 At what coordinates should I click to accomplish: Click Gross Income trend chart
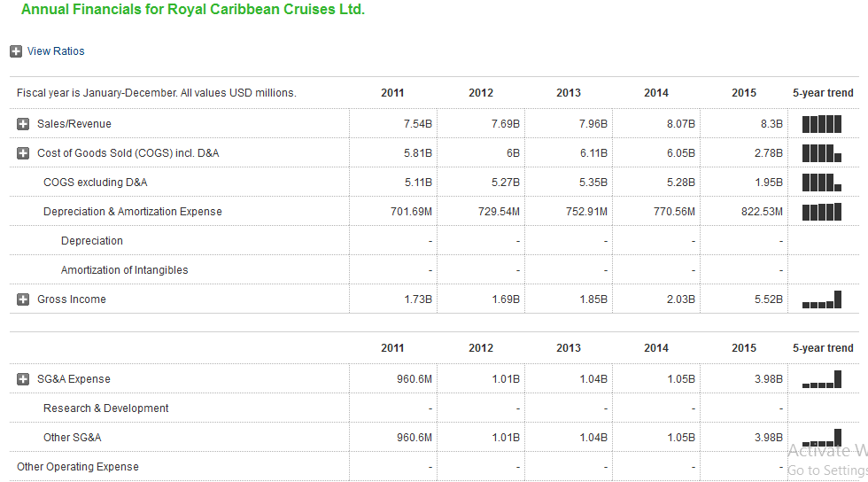pos(821,300)
